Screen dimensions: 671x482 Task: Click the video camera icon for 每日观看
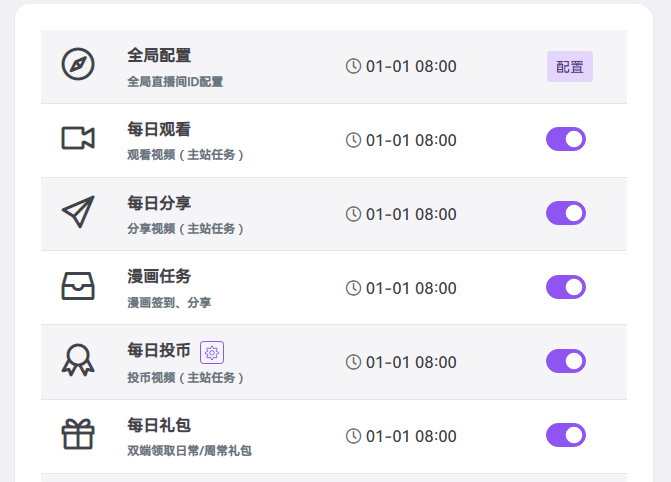[x=78, y=138]
